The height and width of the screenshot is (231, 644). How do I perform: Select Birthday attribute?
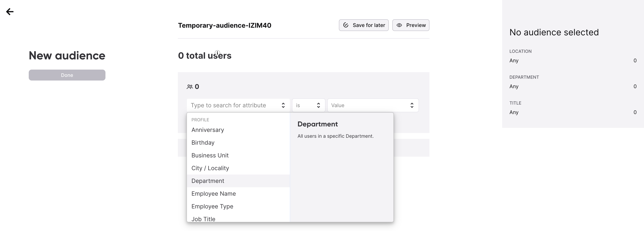coord(238,143)
